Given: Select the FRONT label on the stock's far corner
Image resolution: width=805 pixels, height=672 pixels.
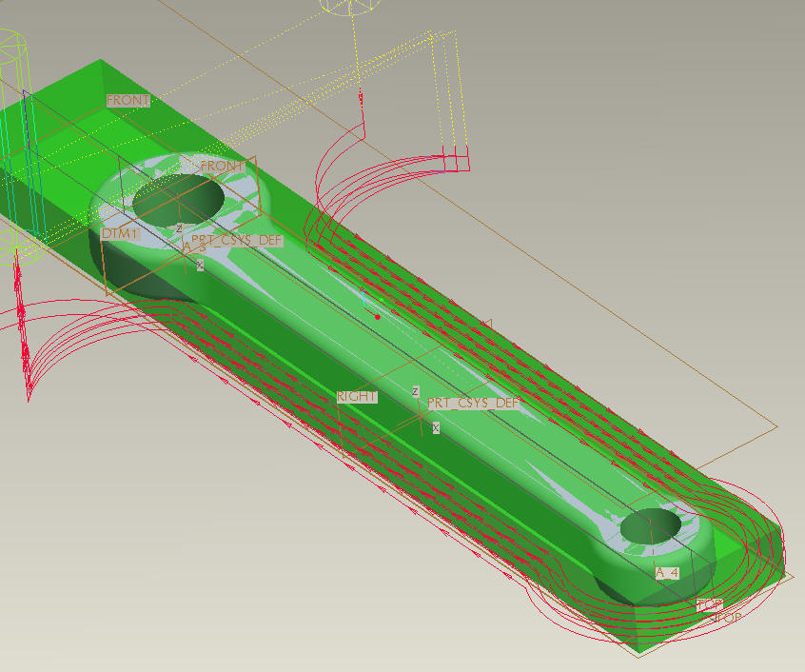Looking at the screenshot, I should 128,100.
